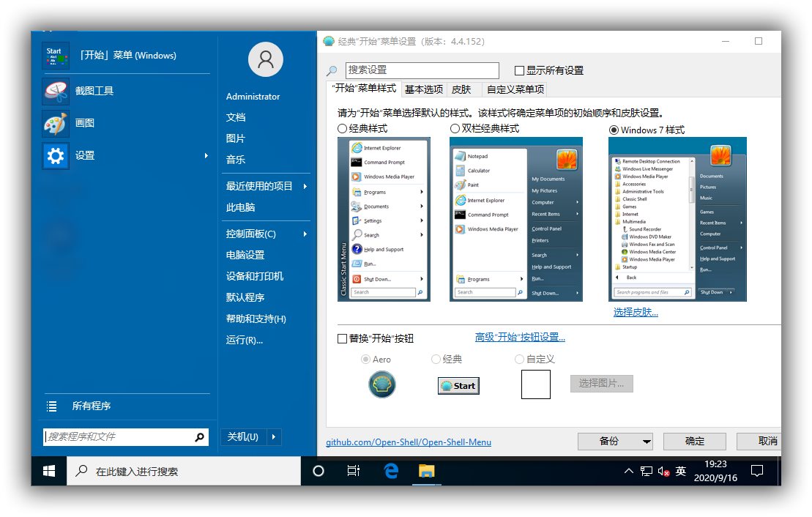Image resolution: width=812 pixels, height=517 pixels.
Task: Open the Start Menu (Windows) entry icon
Action: (56, 56)
